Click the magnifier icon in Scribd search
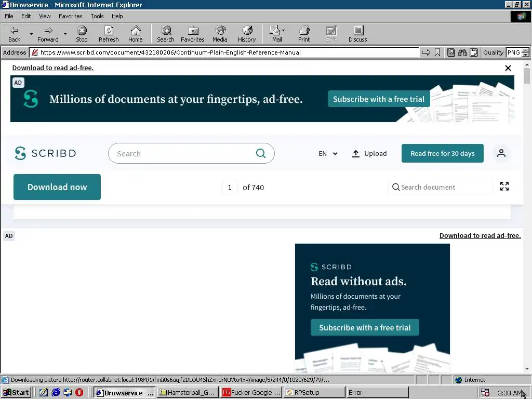 click(x=261, y=153)
